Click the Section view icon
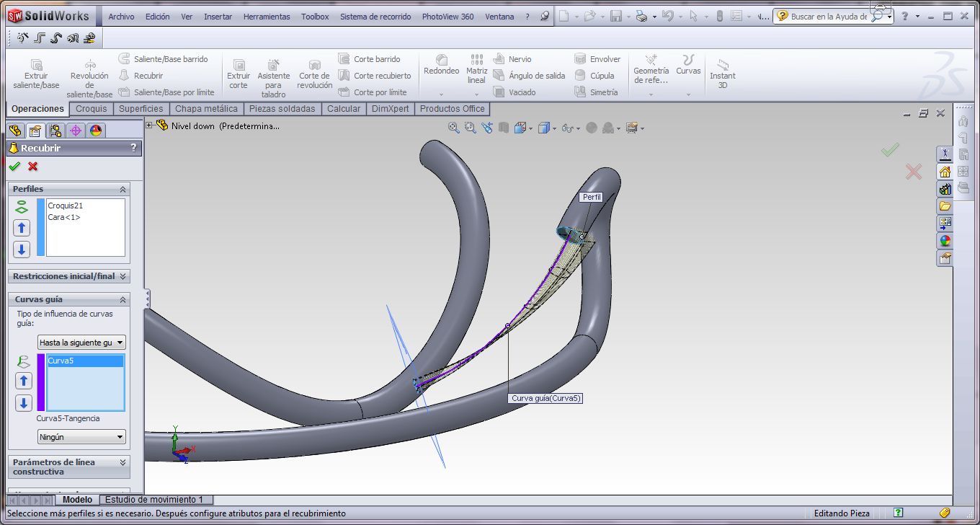Viewport: 980px width, 525px height. point(504,128)
